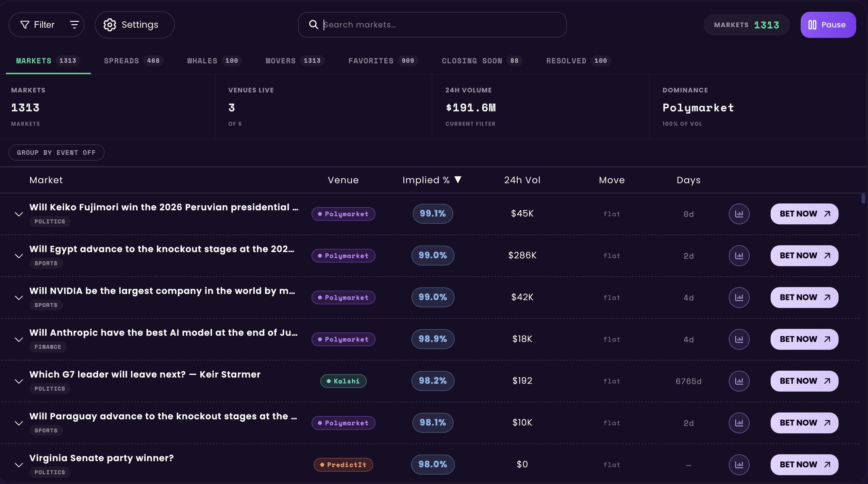
Task: Pause the live market feed
Action: click(828, 25)
